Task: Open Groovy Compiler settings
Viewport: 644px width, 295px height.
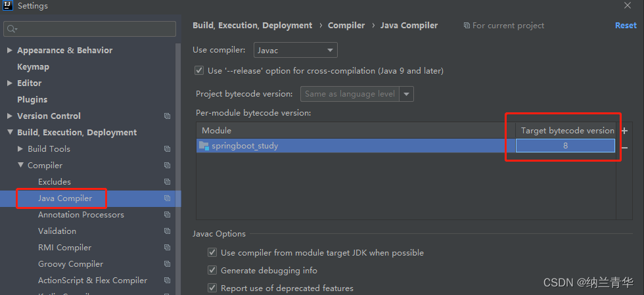Action: 71,263
